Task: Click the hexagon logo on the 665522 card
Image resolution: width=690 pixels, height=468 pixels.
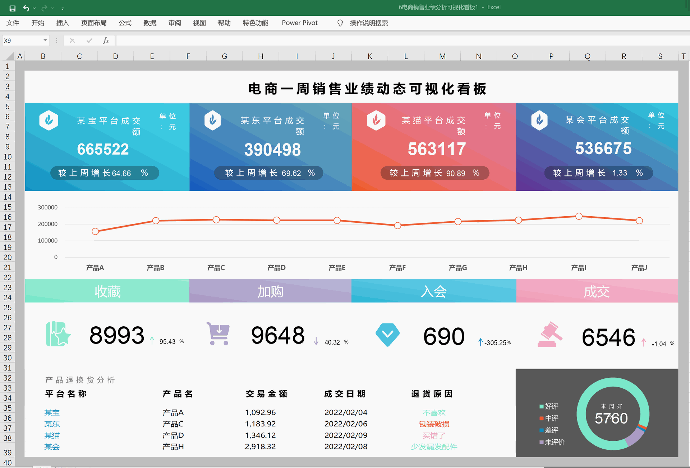Action: click(47, 121)
